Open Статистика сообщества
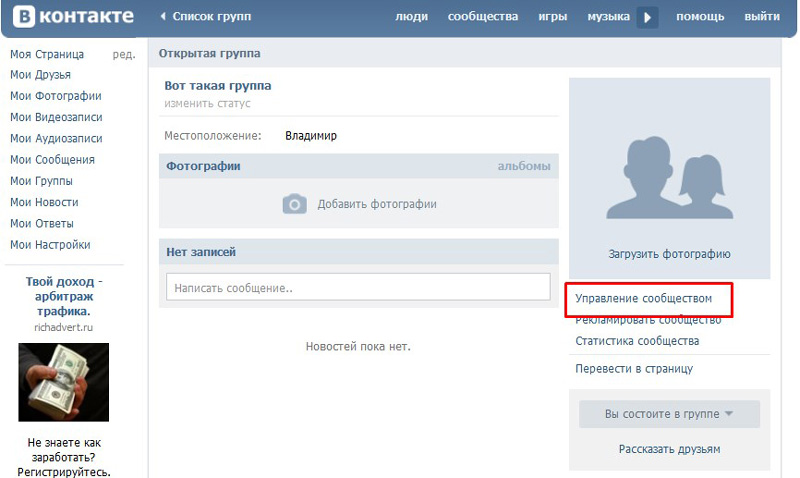800x478 pixels. (x=637, y=341)
